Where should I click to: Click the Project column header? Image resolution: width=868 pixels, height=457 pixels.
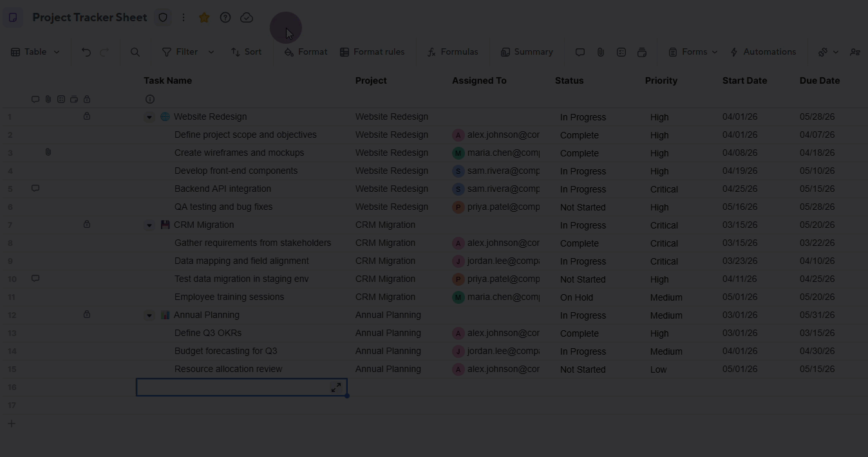pos(371,80)
